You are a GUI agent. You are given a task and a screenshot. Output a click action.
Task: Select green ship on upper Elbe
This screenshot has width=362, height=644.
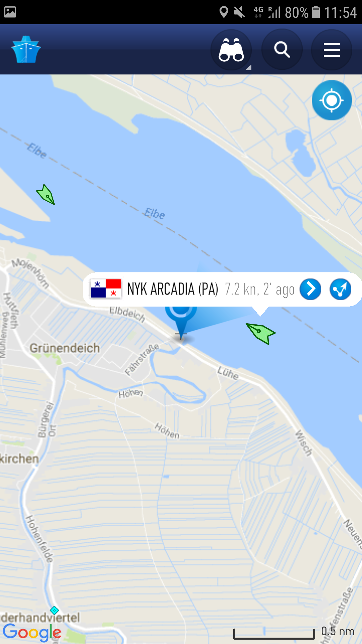click(x=46, y=195)
